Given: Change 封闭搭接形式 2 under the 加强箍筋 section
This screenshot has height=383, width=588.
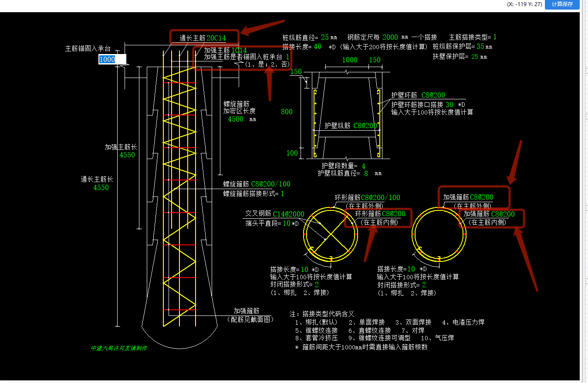Looking at the screenshot, I should point(424,285).
